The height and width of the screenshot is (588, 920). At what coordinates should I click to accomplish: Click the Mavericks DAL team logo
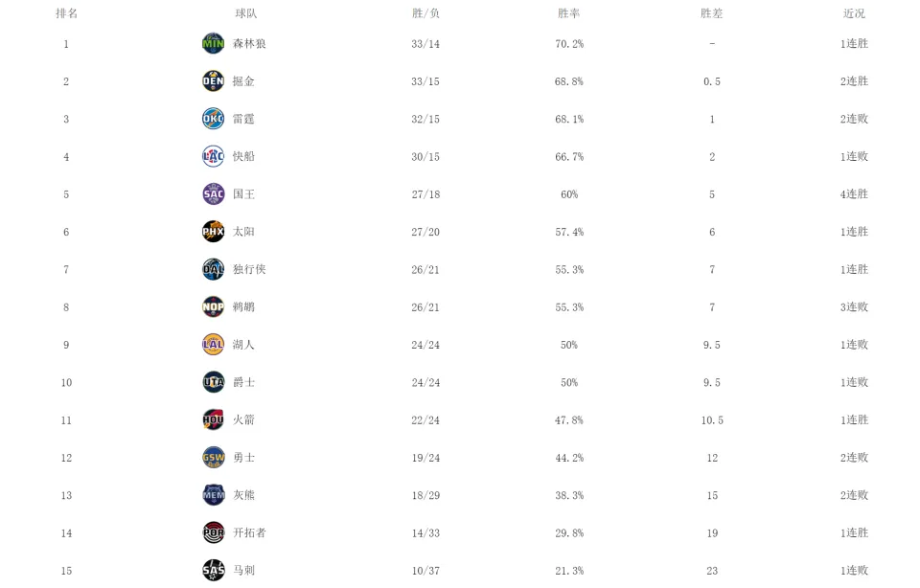[x=213, y=269]
